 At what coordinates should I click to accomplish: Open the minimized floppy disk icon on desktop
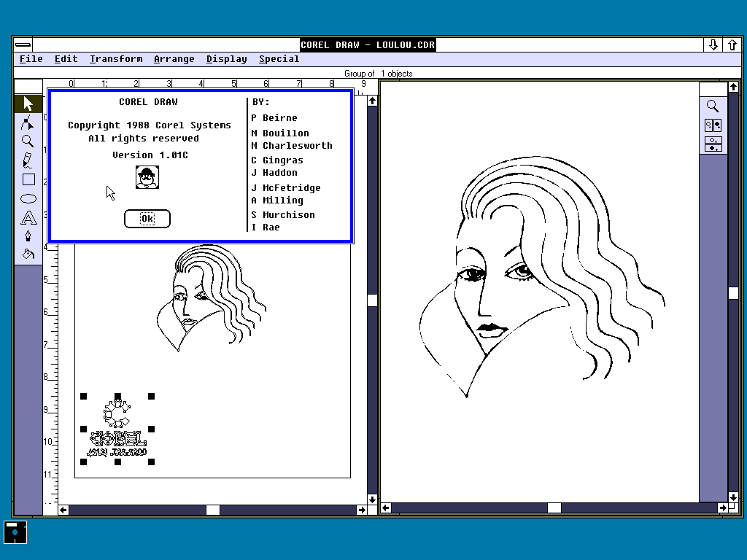pyautogui.click(x=15, y=532)
